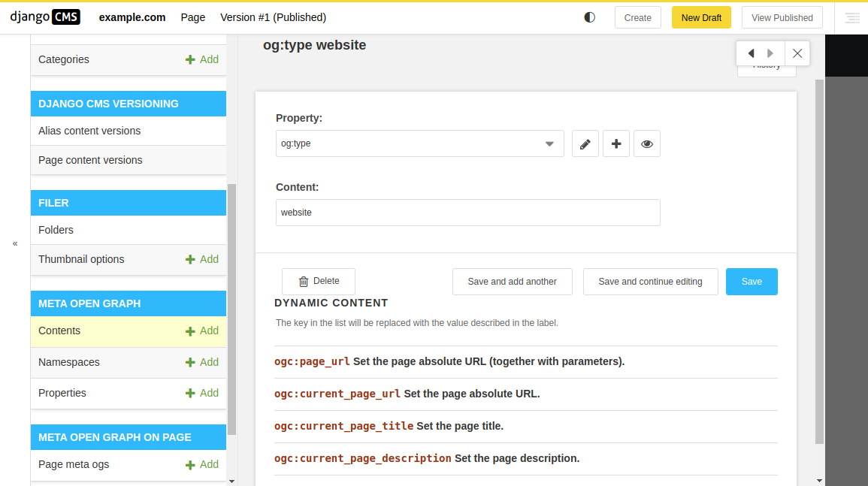The width and height of the screenshot is (868, 486).
Task: Click the Create button
Action: click(638, 18)
